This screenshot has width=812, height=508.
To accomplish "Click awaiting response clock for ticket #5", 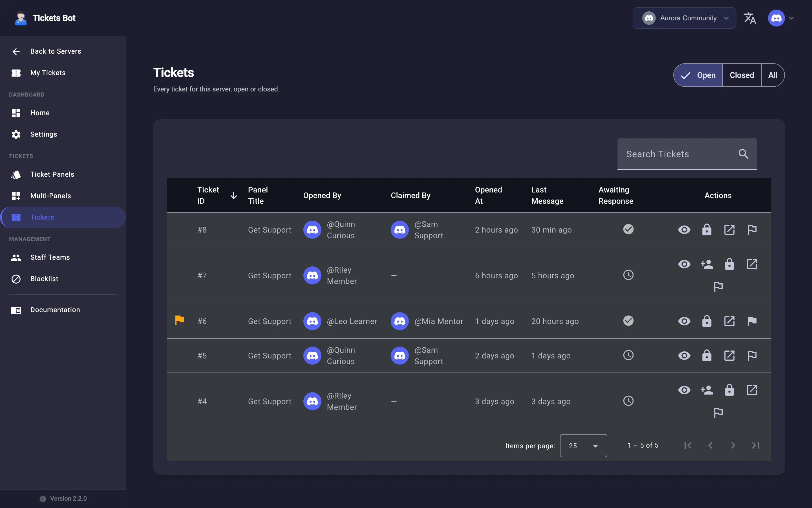I will [x=628, y=355].
